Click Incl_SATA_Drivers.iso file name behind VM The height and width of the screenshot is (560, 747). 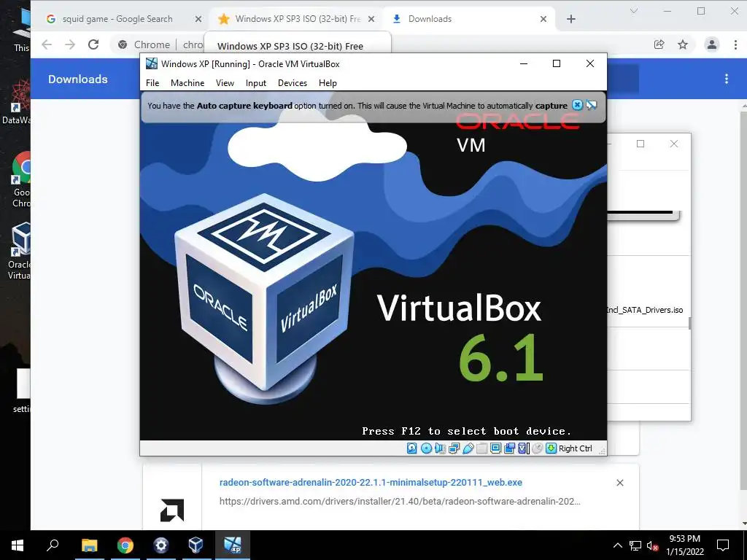point(645,310)
